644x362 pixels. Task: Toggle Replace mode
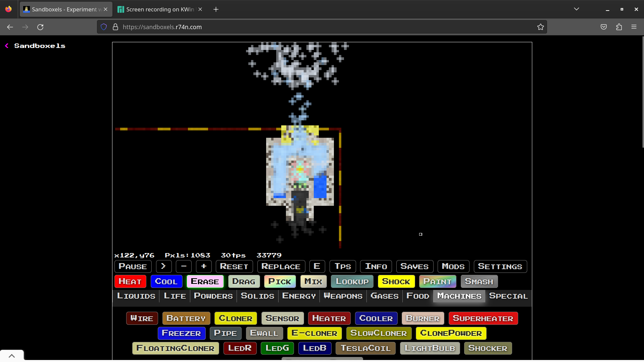click(x=281, y=266)
